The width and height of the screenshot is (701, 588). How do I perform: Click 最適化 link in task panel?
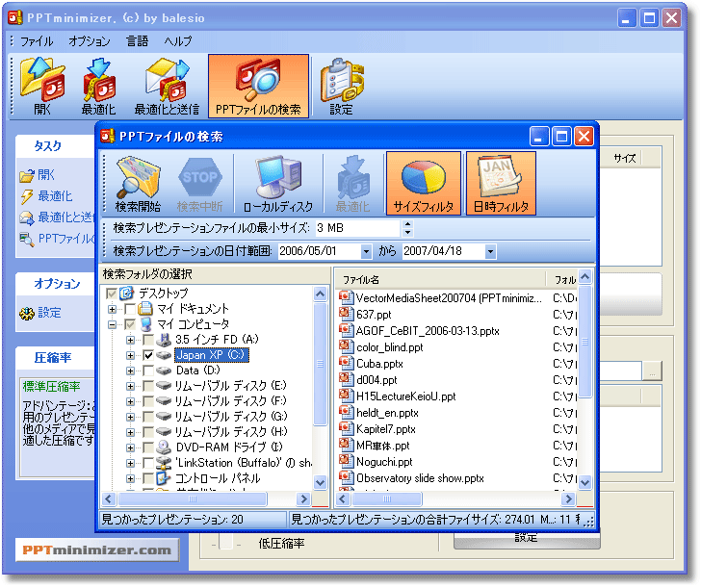point(55,196)
